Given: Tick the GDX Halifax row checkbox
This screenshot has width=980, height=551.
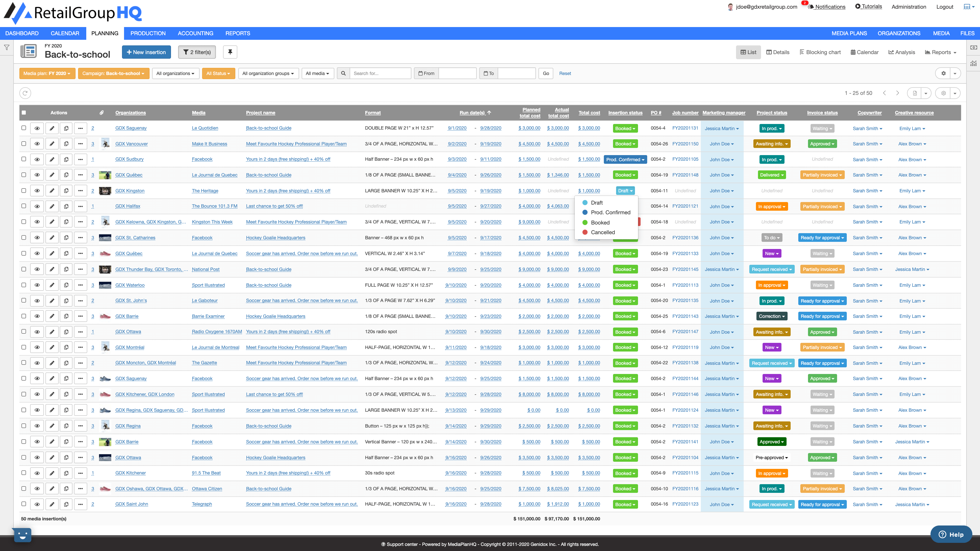Looking at the screenshot, I should coord(24,206).
